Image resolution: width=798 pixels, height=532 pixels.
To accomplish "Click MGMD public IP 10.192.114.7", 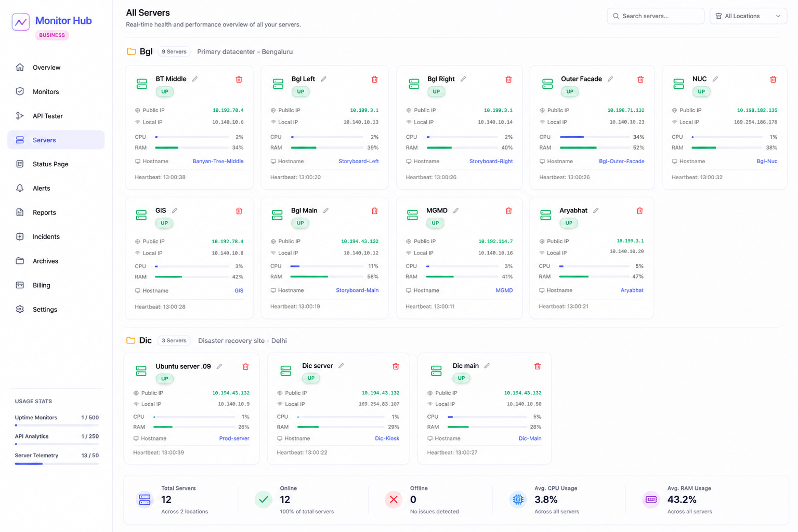I will (x=495, y=242).
